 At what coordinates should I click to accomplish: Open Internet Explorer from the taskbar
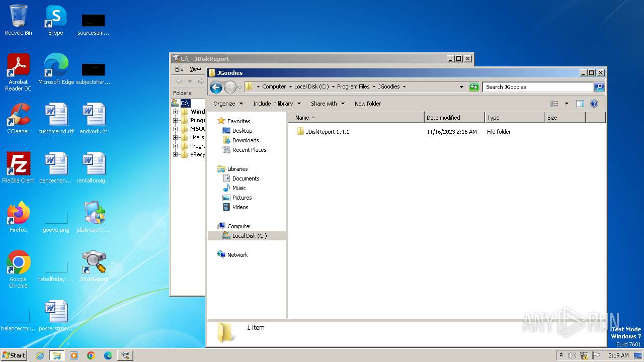tap(40, 355)
